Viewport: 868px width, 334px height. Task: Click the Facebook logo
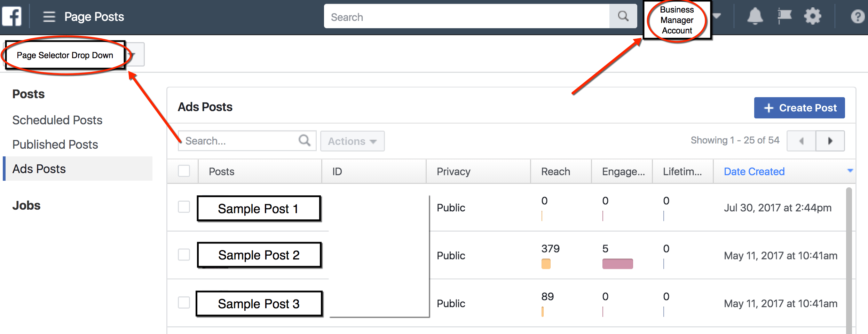(11, 16)
